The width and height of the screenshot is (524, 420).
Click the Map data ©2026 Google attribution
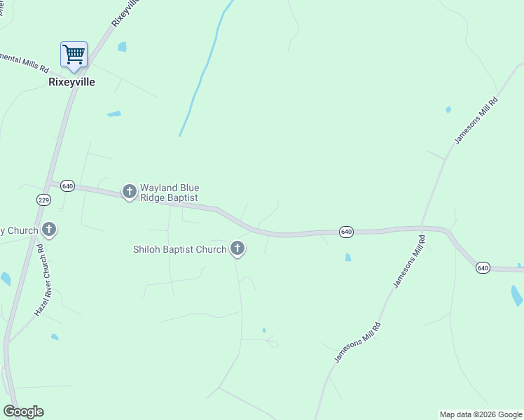(x=481, y=414)
